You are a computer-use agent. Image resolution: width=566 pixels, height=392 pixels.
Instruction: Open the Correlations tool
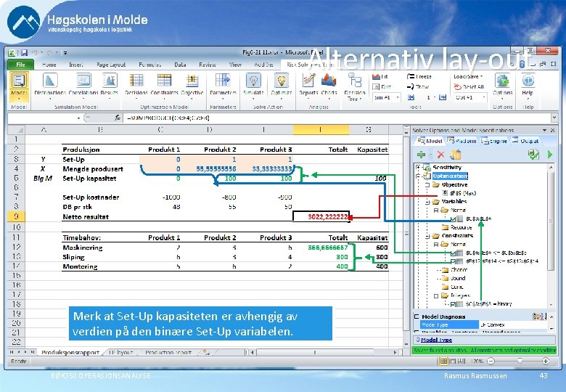coord(83,85)
